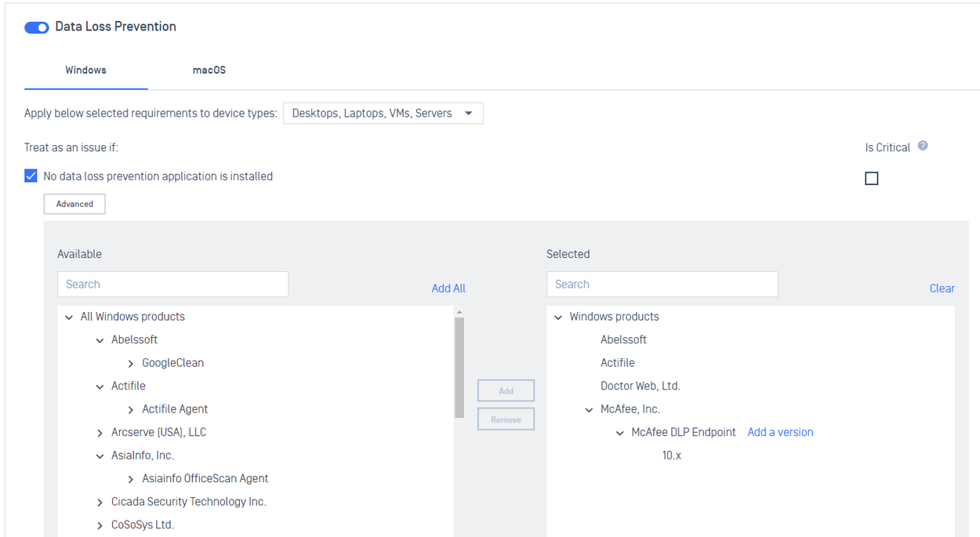The height and width of the screenshot is (537, 980).
Task: Uncheck No data loss prevention application installed
Action: pos(31,176)
